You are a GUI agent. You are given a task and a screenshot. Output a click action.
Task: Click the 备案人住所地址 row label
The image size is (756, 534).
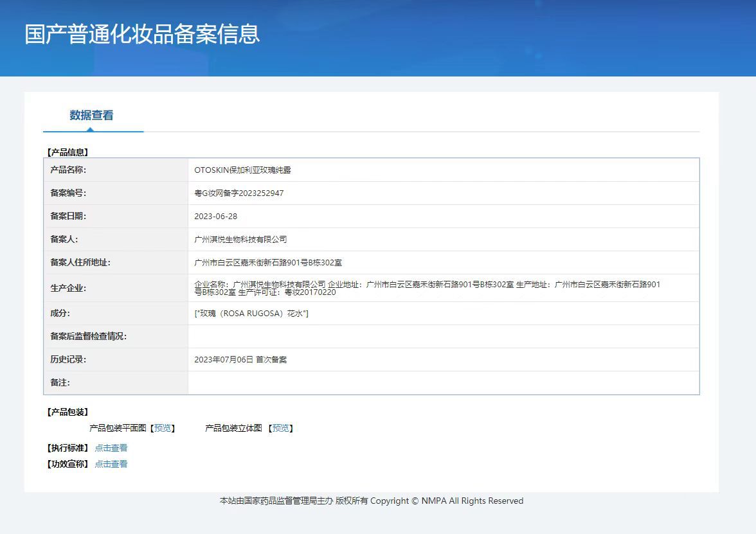coord(80,262)
